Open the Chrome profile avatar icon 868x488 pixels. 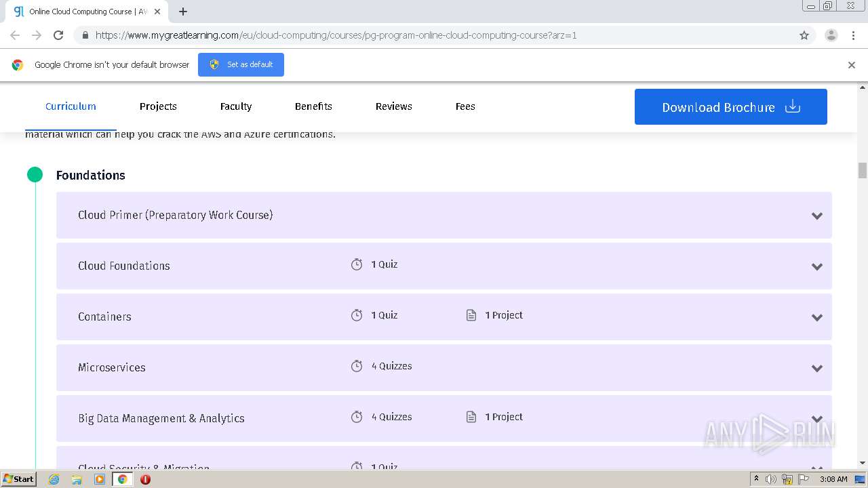831,35
